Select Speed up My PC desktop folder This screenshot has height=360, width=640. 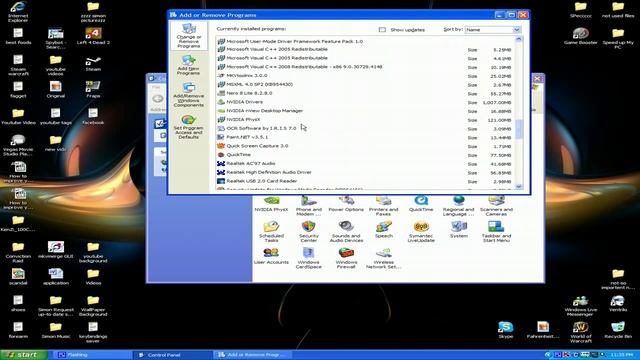coord(618,38)
